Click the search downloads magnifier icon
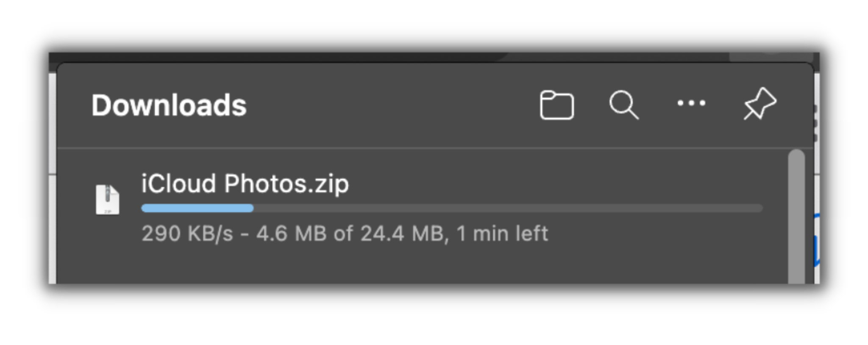 tap(623, 105)
